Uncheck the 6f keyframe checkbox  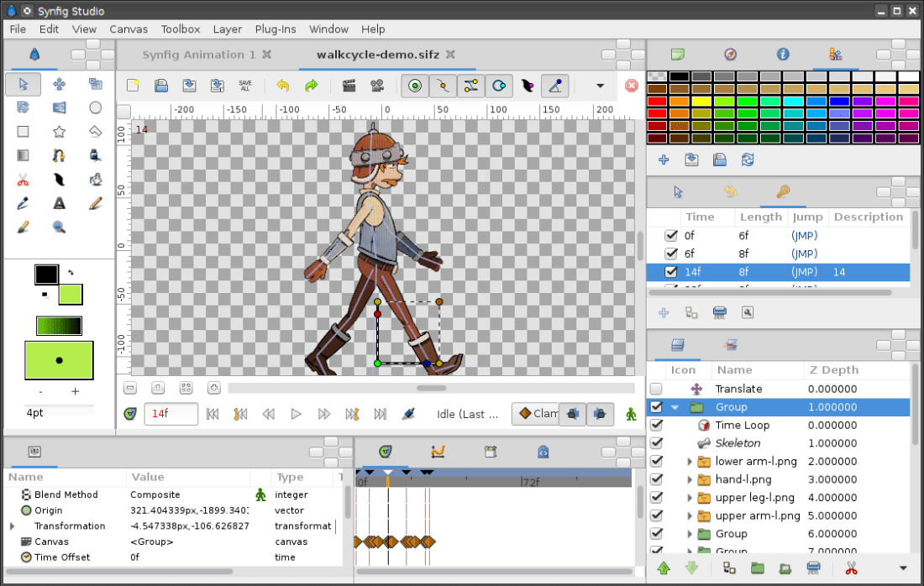point(670,254)
